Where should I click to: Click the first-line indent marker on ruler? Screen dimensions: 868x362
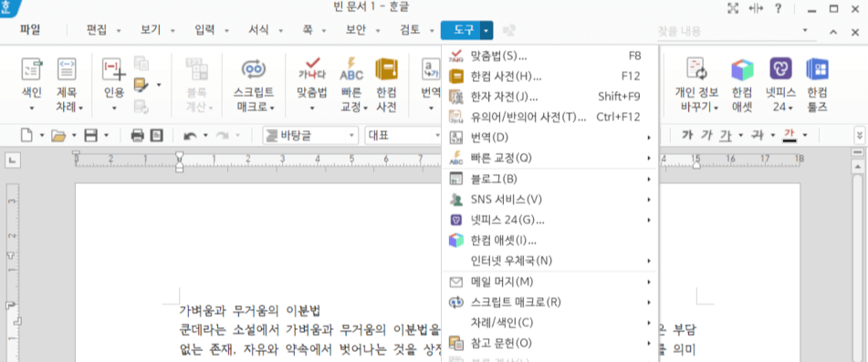179,155
